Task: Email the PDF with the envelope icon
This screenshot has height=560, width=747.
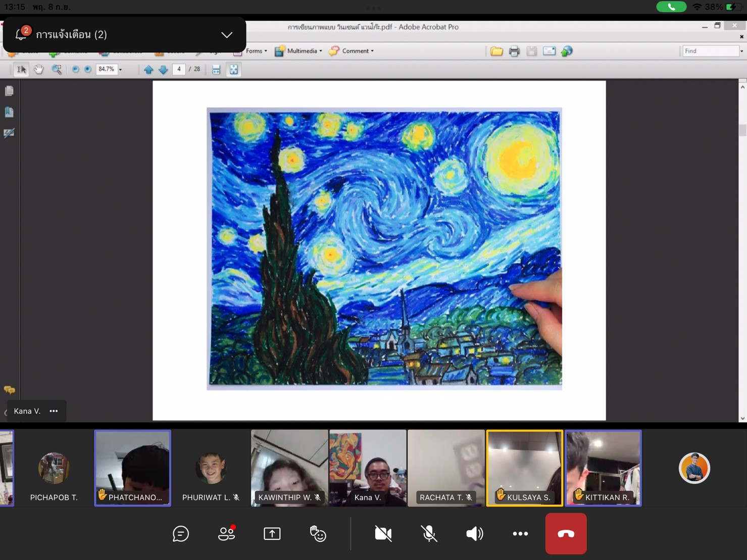Action: click(x=549, y=51)
